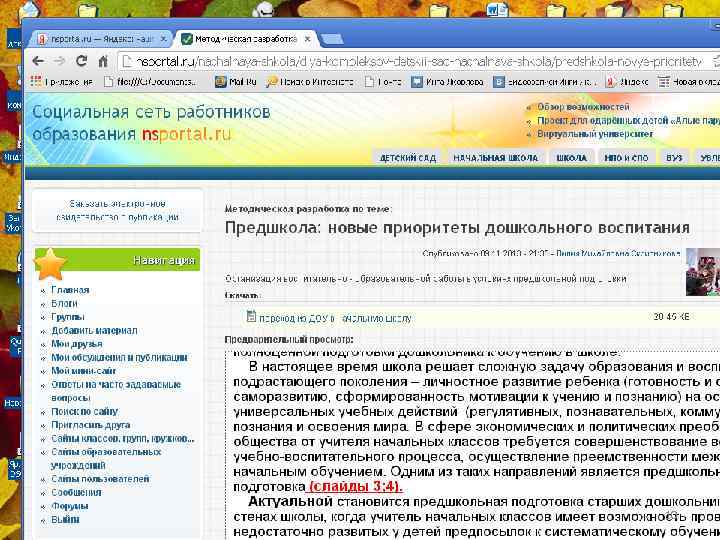Close the nsportal.ru — Яндекс tab
Screen dimensions: 720x540
coord(163,39)
